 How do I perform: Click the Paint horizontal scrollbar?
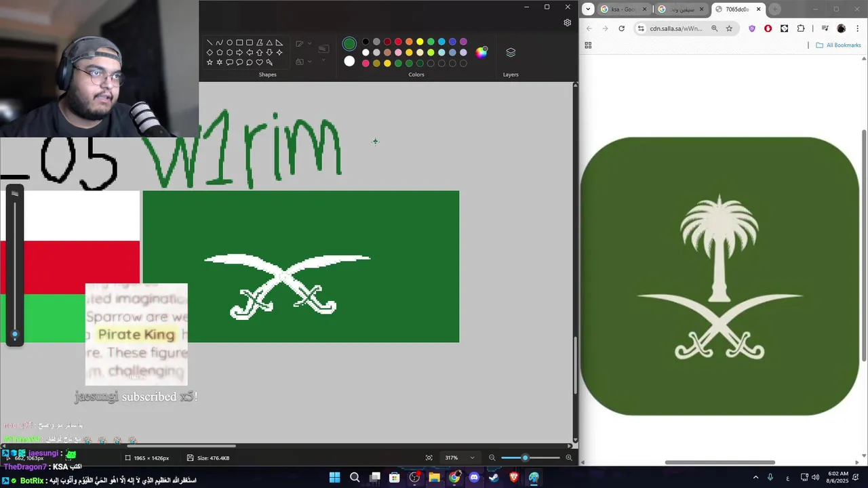pyautogui.click(x=182, y=446)
